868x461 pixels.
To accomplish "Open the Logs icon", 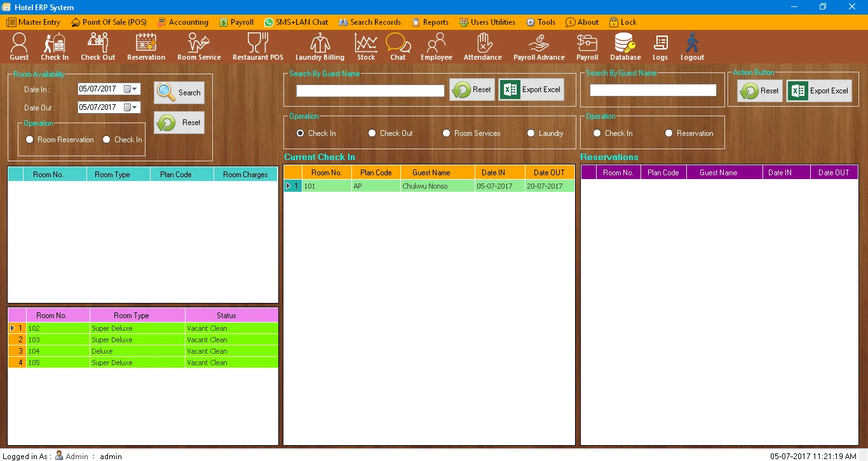I will [x=660, y=47].
